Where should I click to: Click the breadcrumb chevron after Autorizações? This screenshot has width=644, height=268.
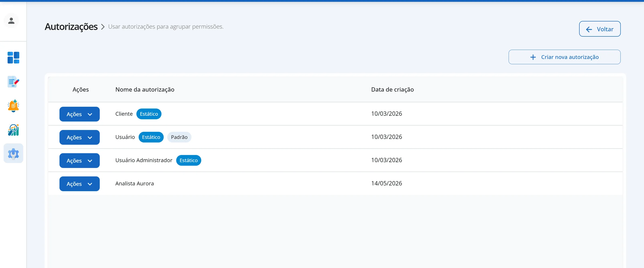tap(103, 27)
